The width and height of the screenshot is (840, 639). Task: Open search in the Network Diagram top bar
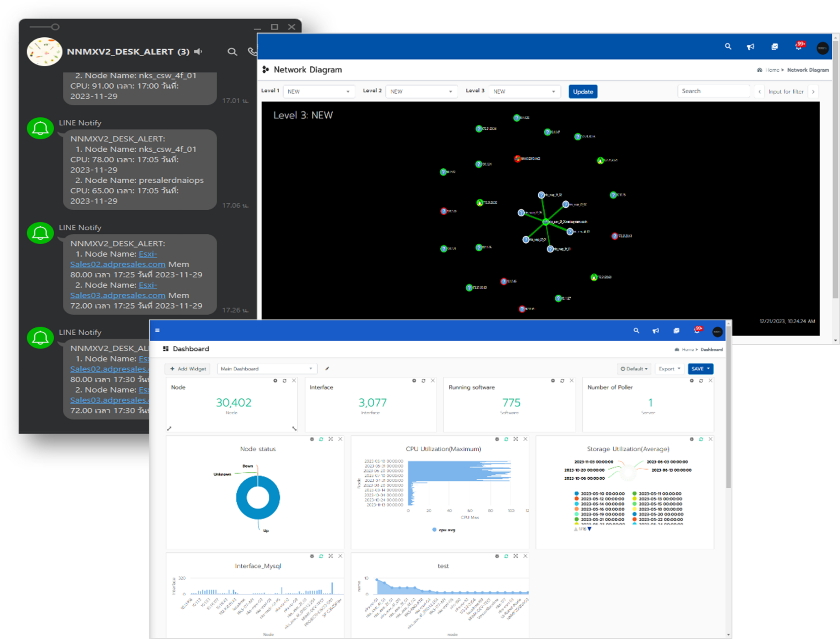(x=728, y=47)
